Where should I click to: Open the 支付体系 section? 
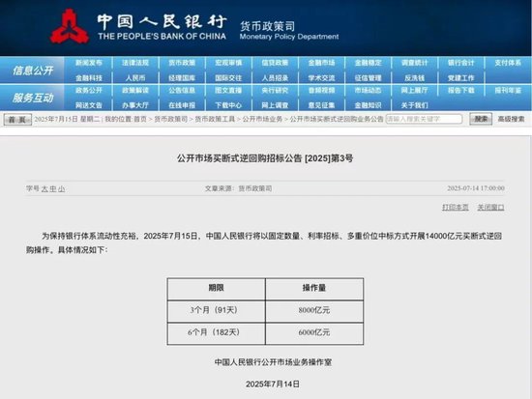[508, 63]
